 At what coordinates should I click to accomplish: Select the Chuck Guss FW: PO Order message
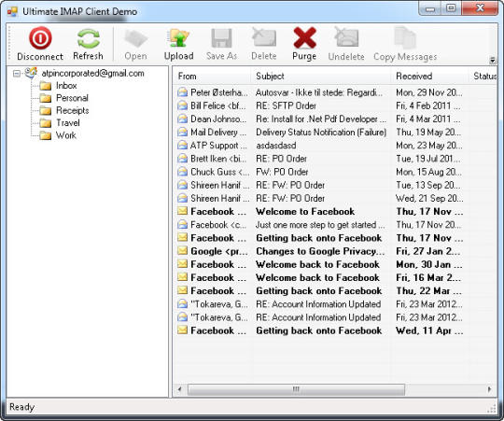(x=320, y=172)
